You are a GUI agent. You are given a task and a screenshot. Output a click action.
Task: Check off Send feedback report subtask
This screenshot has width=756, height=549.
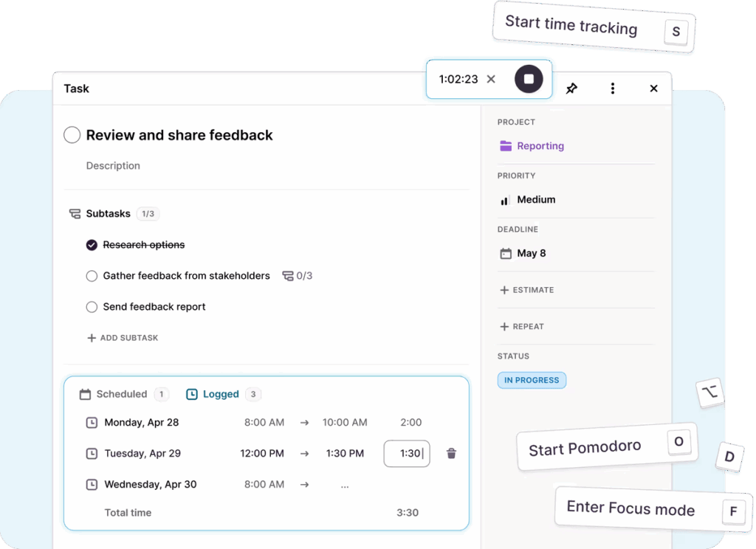click(x=92, y=307)
